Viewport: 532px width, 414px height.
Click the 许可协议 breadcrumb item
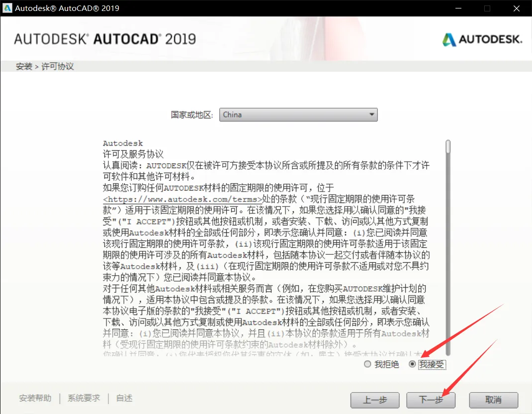coord(57,66)
